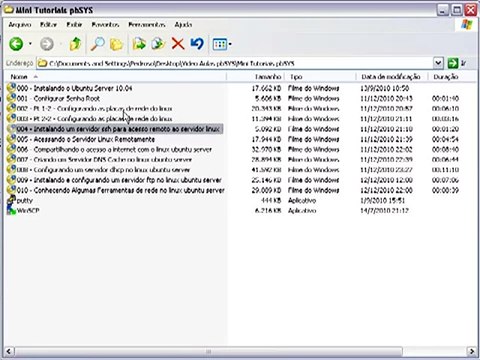This screenshot has height=360, width=480.
Task: Click the date '12/12/2010 12:00'
Action: click(386, 180)
